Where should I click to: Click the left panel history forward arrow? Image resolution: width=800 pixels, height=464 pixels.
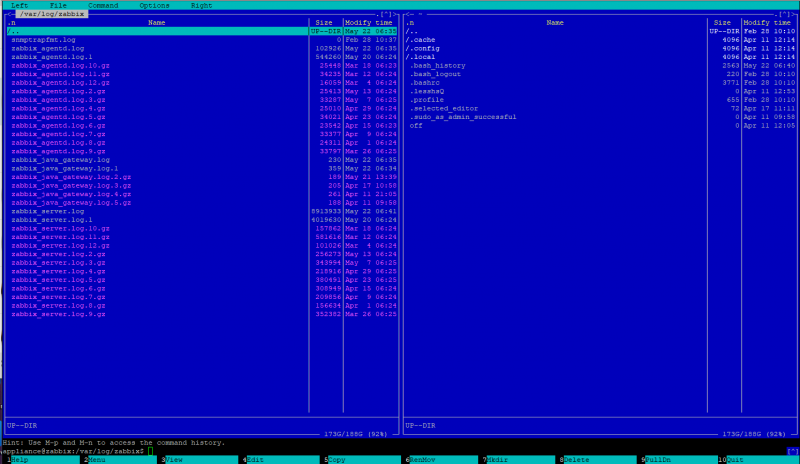point(394,14)
